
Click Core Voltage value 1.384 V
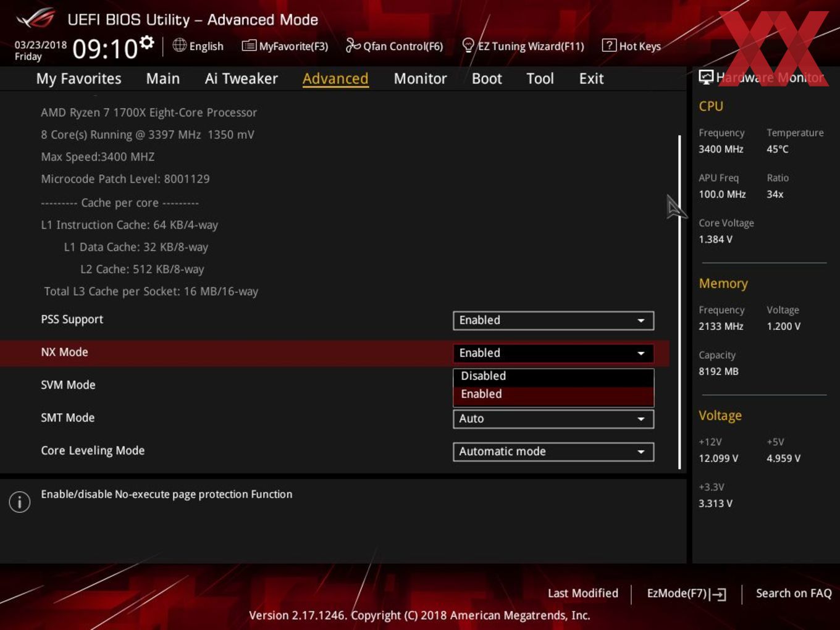pos(715,239)
